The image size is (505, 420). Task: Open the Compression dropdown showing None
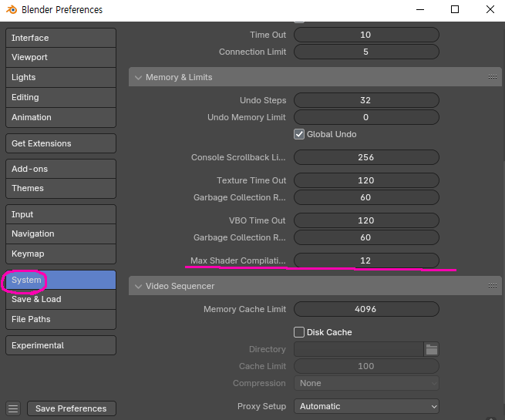[366, 383]
